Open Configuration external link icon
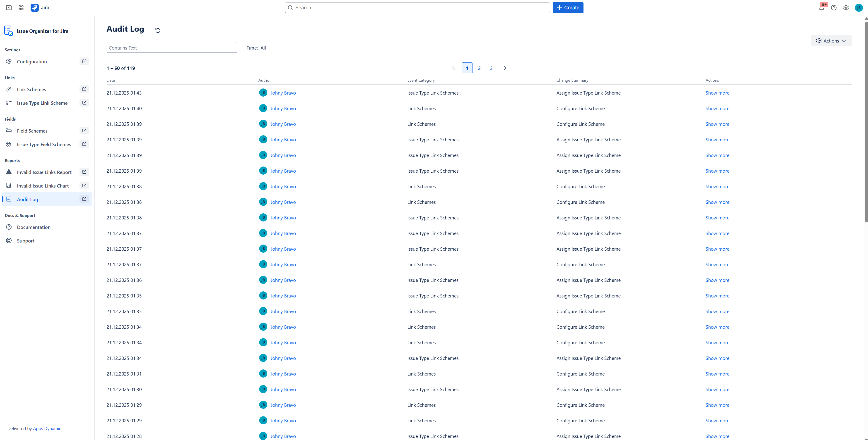The width and height of the screenshot is (868, 440). click(84, 61)
